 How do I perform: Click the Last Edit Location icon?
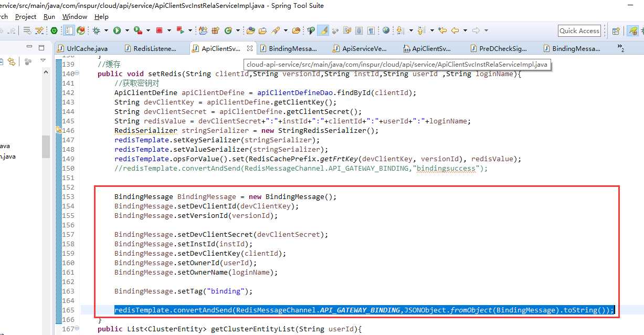point(442,30)
